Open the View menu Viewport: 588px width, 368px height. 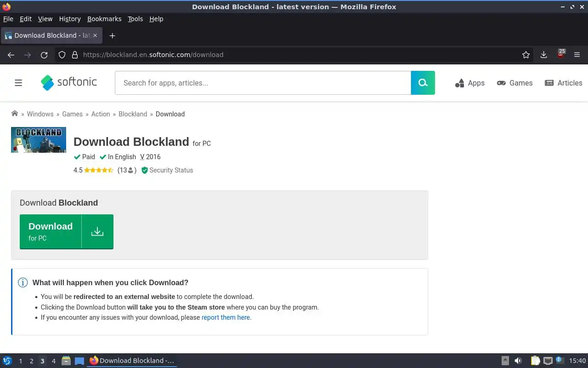45,19
